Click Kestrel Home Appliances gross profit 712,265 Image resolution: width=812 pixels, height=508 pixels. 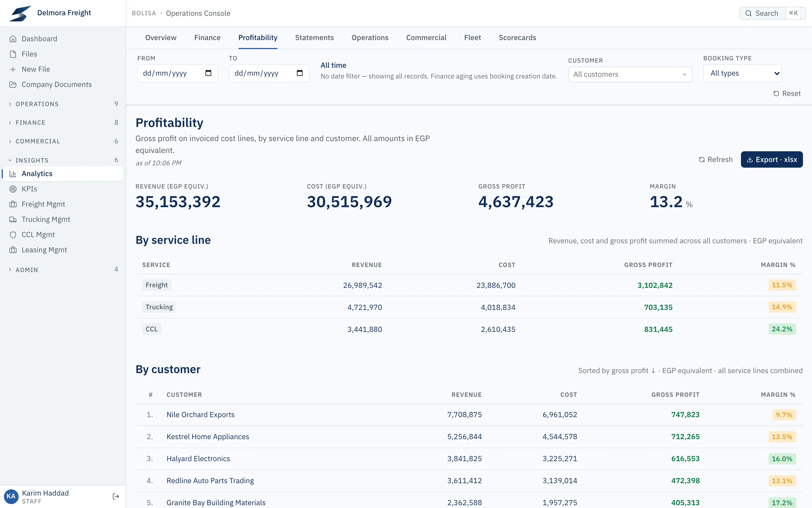pyautogui.click(x=685, y=437)
